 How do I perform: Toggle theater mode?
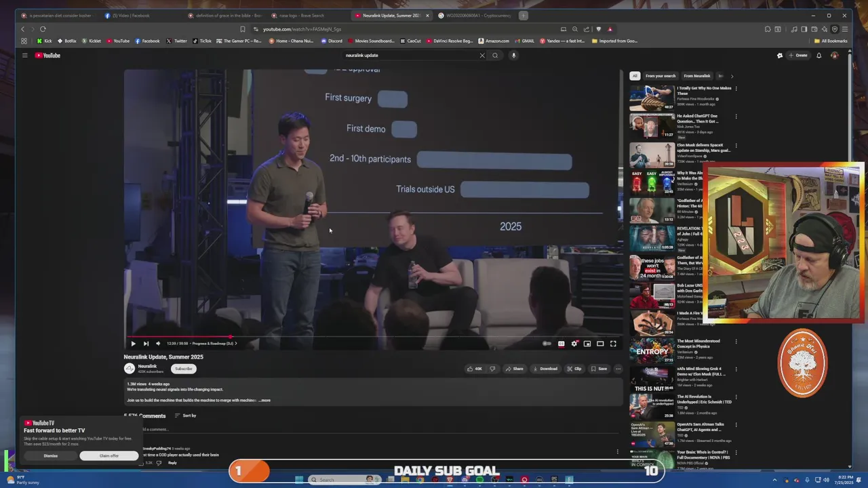pyautogui.click(x=600, y=344)
